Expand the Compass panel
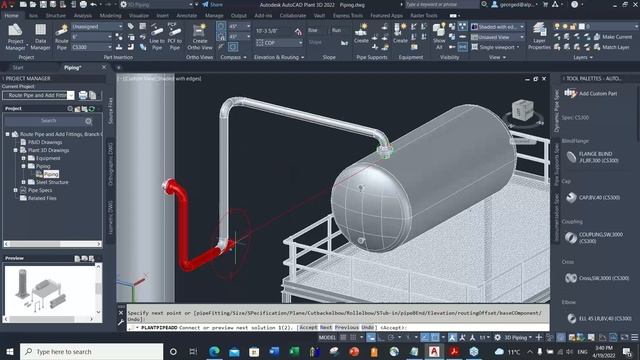This screenshot has height=360, width=640. coord(233,58)
